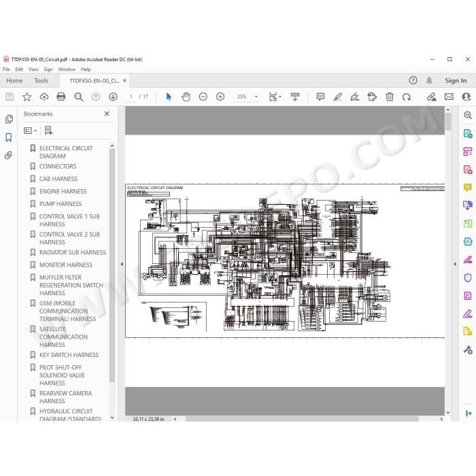
Task: Click the stamp tool icon
Action: (x=372, y=97)
